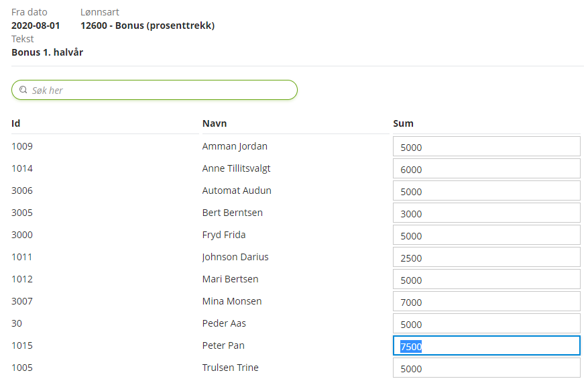Select Sum field for Mina Monsen
The image size is (588, 383).
[486, 302]
